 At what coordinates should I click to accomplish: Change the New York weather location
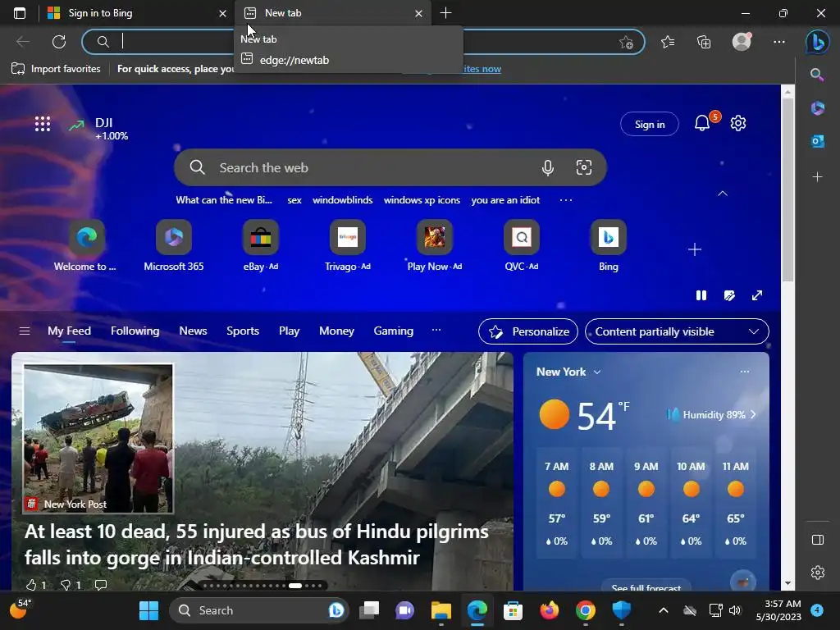tap(568, 372)
